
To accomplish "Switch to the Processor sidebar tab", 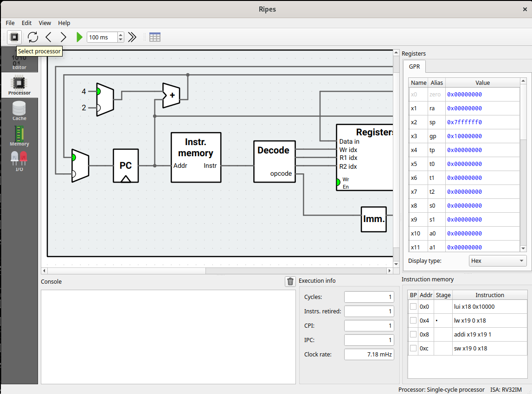I will pyautogui.click(x=19, y=85).
